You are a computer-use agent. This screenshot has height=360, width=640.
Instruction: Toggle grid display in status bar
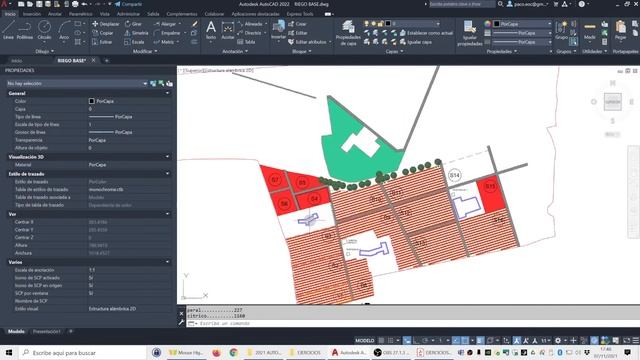click(x=381, y=340)
